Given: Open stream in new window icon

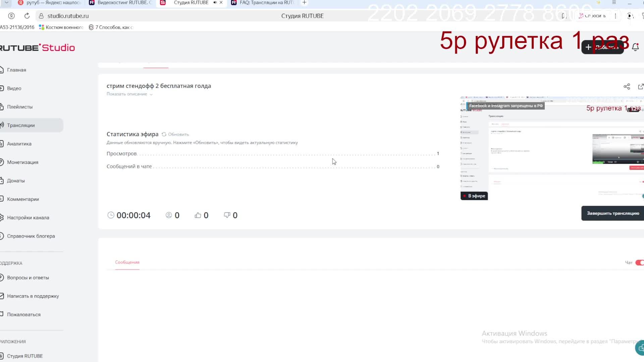Looking at the screenshot, I should click(x=641, y=86).
